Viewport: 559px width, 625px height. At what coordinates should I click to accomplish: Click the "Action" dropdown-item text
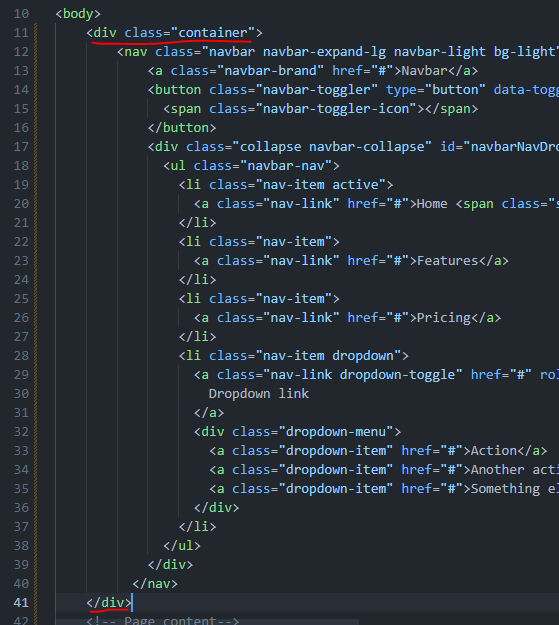point(494,451)
